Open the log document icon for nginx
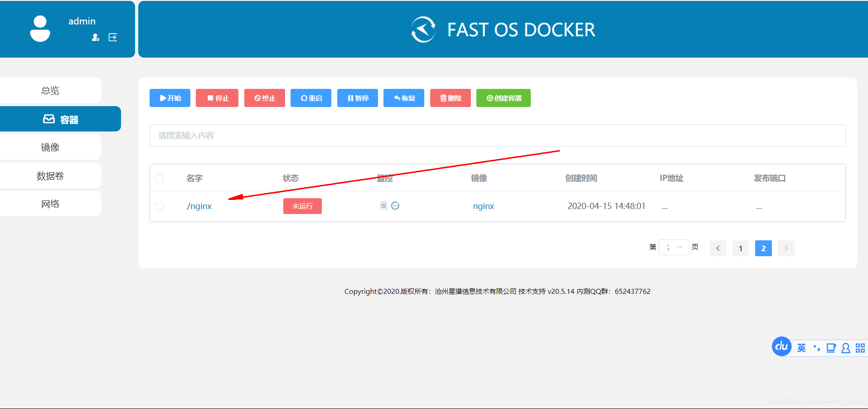 tap(383, 206)
